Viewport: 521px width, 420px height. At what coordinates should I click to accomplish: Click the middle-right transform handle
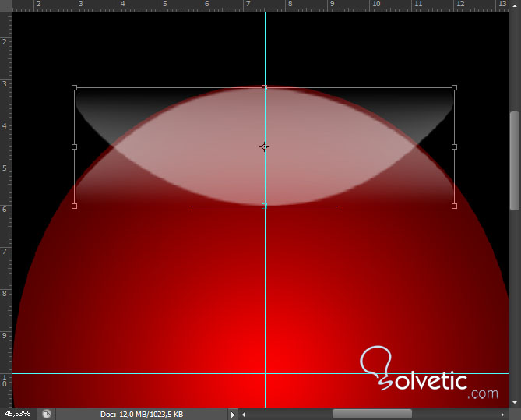click(454, 147)
